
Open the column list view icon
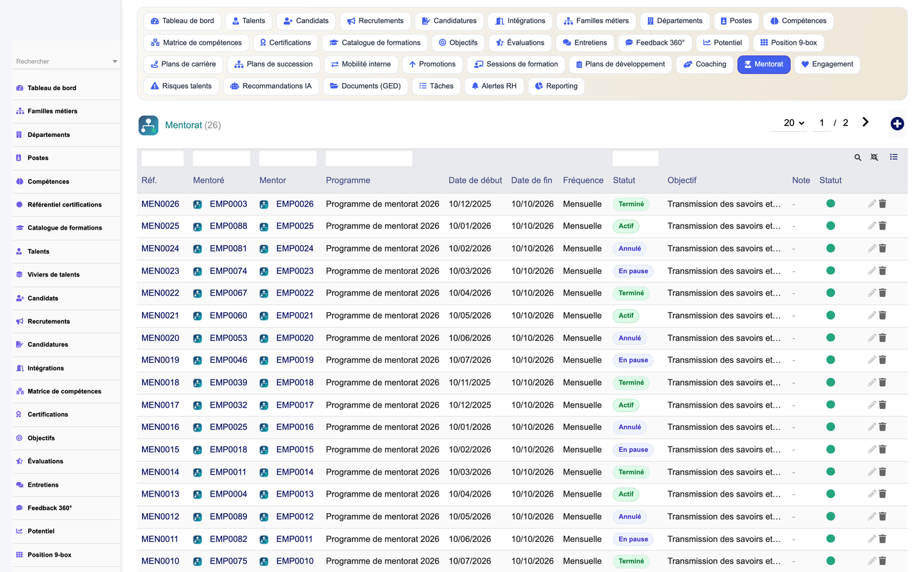click(x=893, y=157)
